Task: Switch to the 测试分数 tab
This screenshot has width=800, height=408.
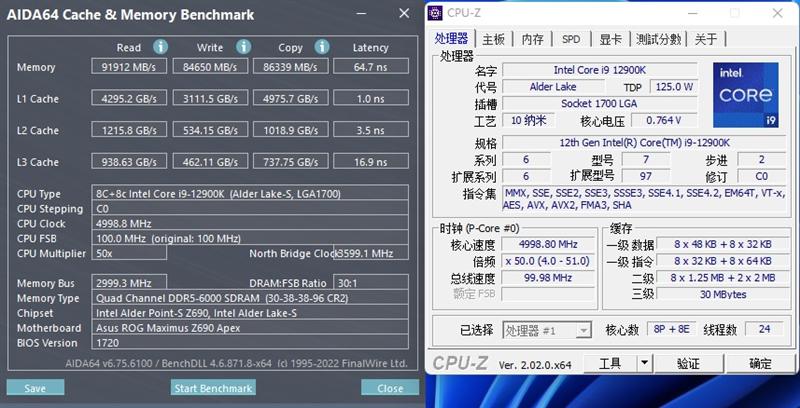Action: pos(658,39)
